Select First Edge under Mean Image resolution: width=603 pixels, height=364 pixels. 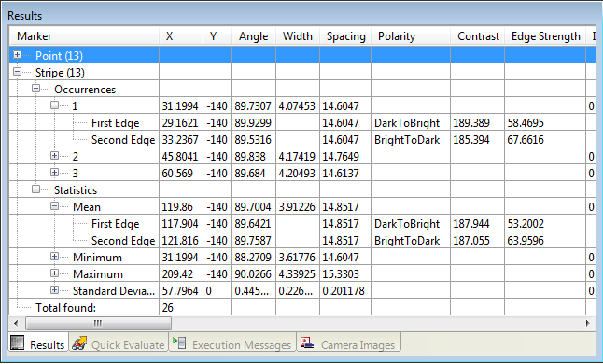coord(116,224)
